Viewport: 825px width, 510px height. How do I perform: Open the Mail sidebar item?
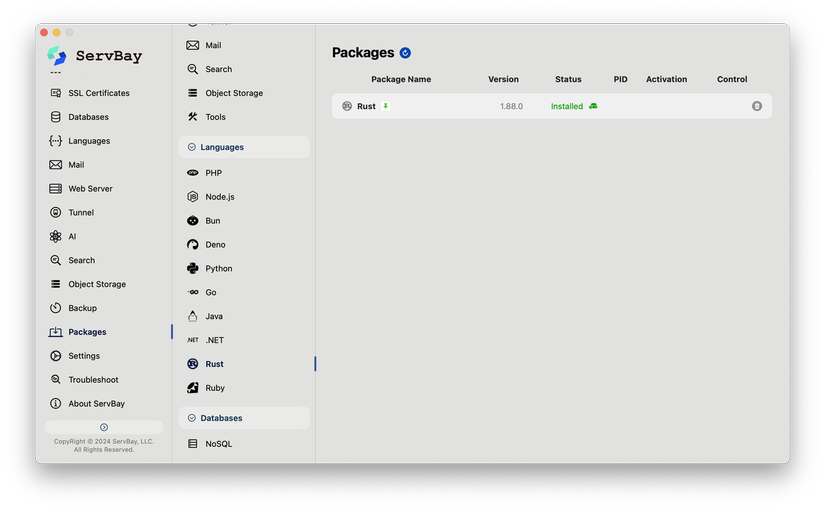pyautogui.click(x=66, y=165)
